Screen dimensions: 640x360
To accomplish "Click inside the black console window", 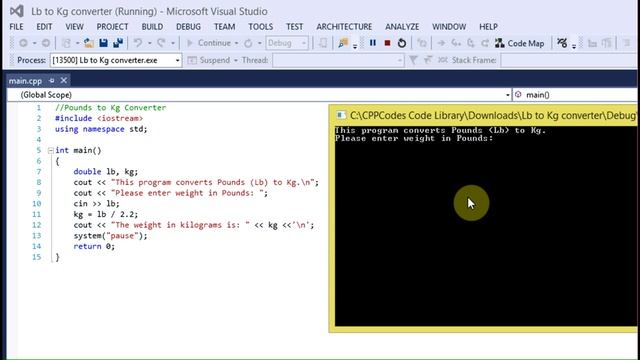I will click(485, 226).
